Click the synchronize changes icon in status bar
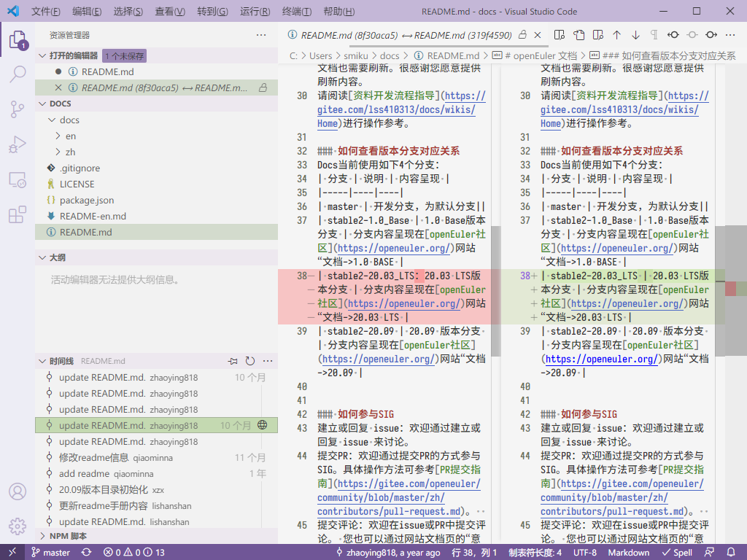747x560 pixels. click(x=86, y=552)
